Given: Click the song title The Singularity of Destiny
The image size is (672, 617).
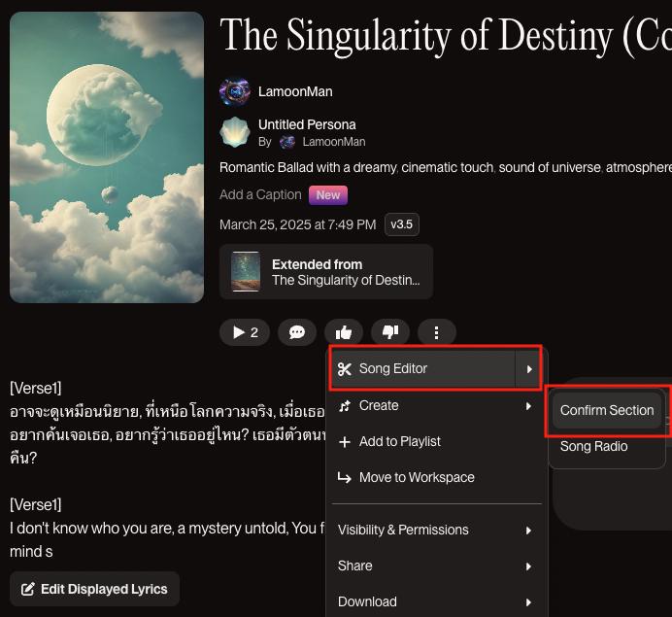Looking at the screenshot, I should [446, 36].
